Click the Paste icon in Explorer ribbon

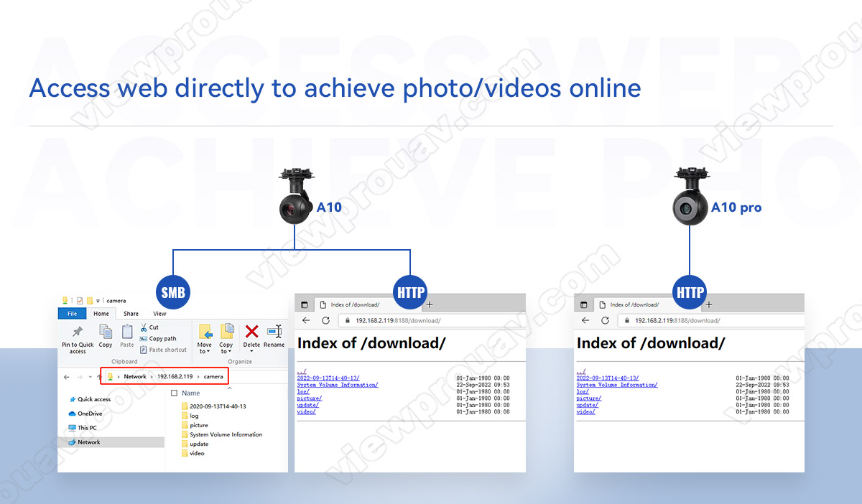tap(127, 332)
